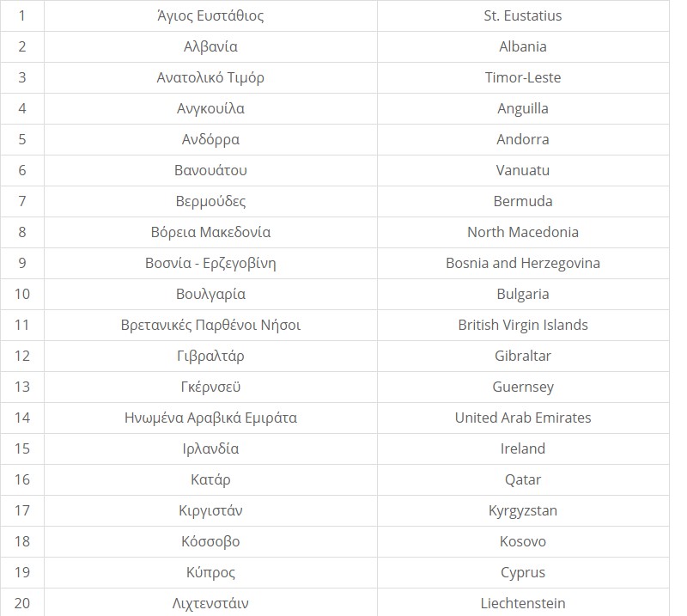Click the row number 18 cell
Image resolution: width=687 pixels, height=616 pixels.
(22, 541)
